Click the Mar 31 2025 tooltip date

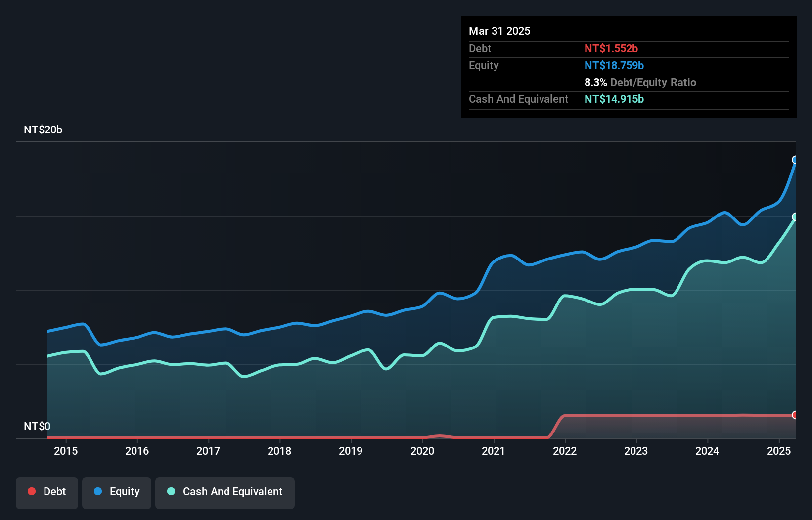coord(499,31)
